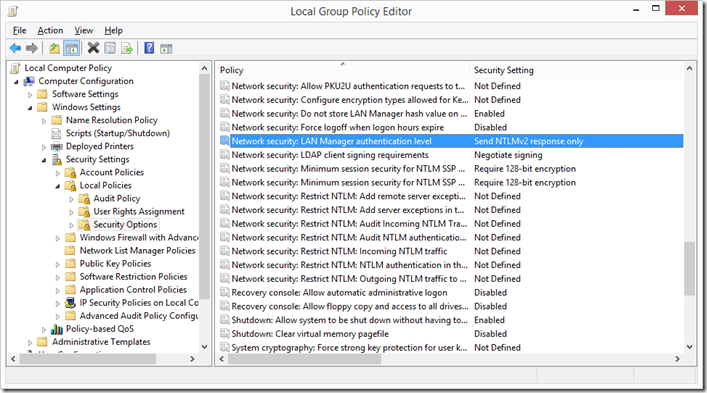Click the Policy-based QoS chart icon
Screen dimensions: 707x393
coord(57,329)
